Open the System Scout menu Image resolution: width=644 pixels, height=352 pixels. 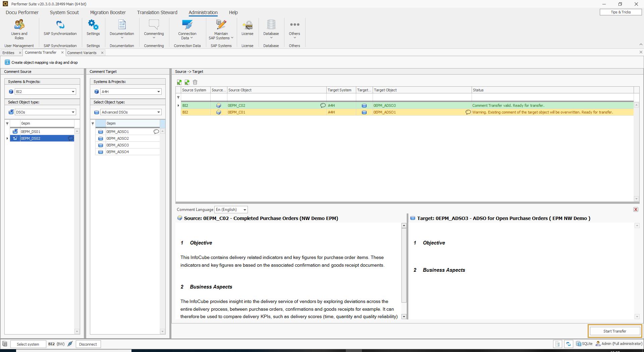(64, 12)
